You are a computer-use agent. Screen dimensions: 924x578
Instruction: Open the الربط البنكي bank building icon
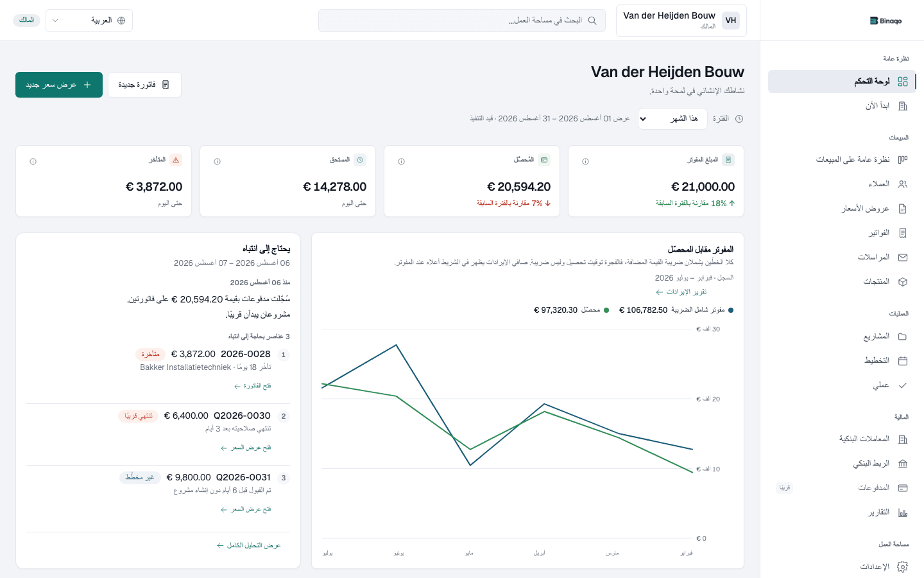pyautogui.click(x=903, y=464)
